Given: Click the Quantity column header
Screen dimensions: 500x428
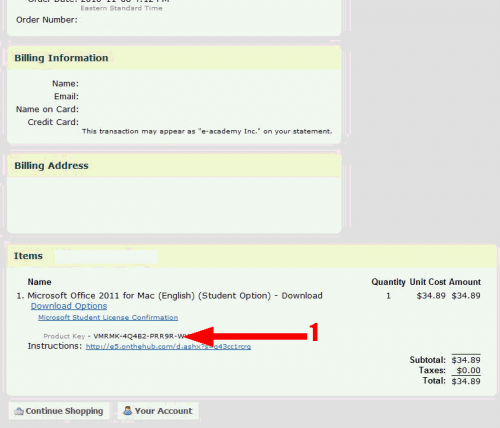Looking at the screenshot, I should click(x=388, y=282).
